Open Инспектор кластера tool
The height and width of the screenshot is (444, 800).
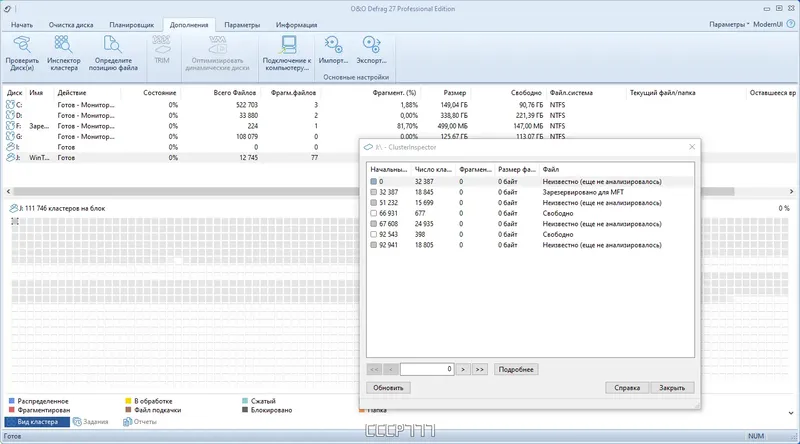point(63,53)
